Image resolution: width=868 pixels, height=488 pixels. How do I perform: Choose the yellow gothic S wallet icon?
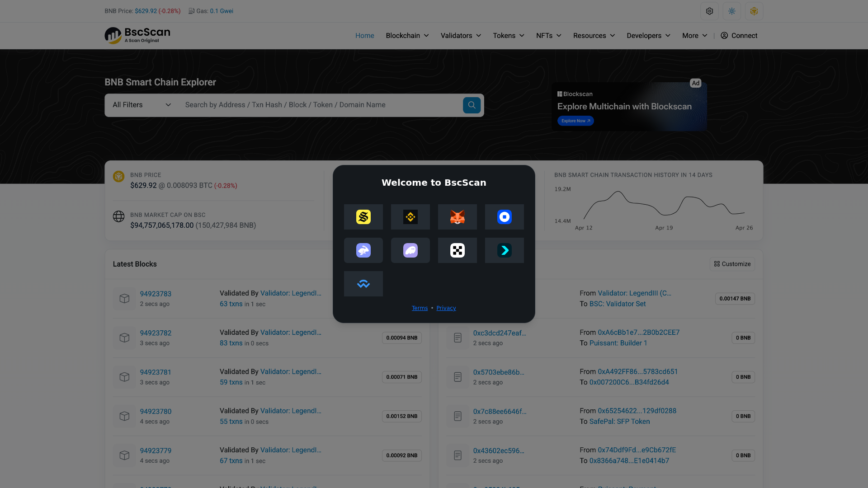point(363,217)
